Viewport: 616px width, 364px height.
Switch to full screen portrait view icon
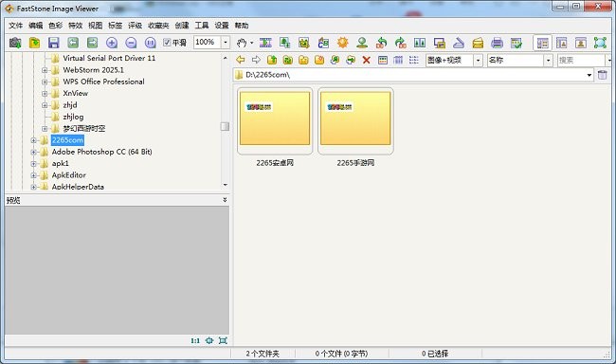pos(581,43)
